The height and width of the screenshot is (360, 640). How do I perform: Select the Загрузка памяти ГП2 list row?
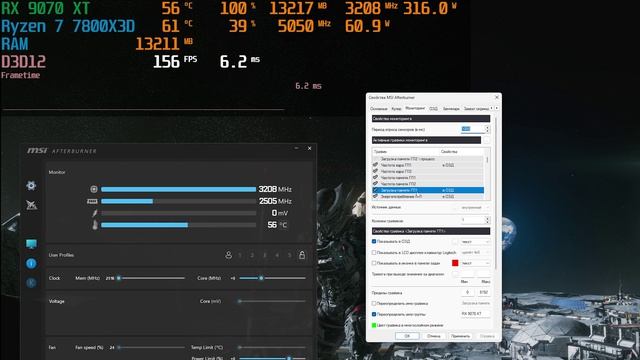tap(428, 159)
